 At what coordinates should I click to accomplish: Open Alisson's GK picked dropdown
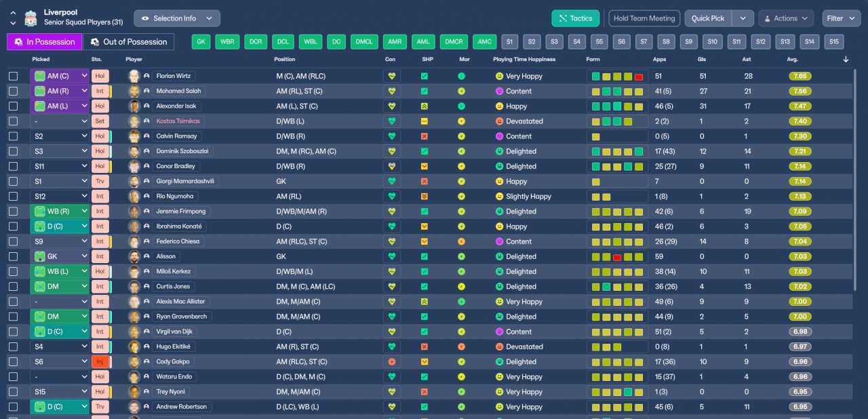[x=60, y=256]
